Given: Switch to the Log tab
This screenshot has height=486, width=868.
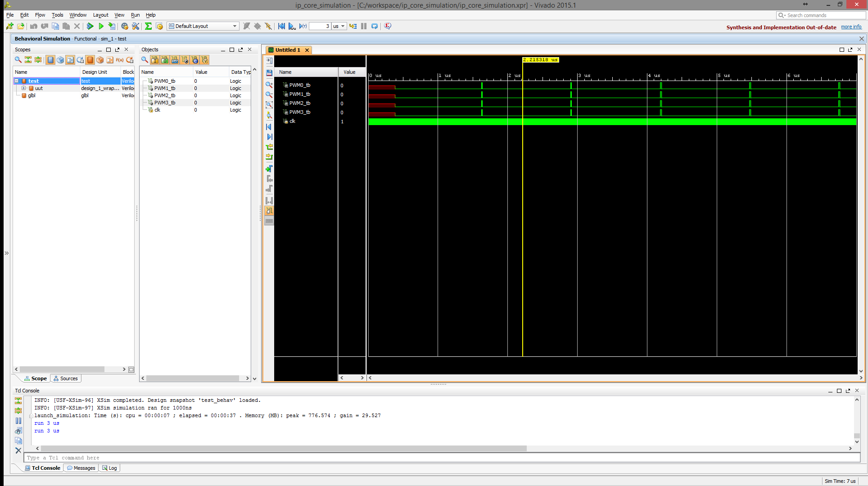Looking at the screenshot, I should [109, 468].
